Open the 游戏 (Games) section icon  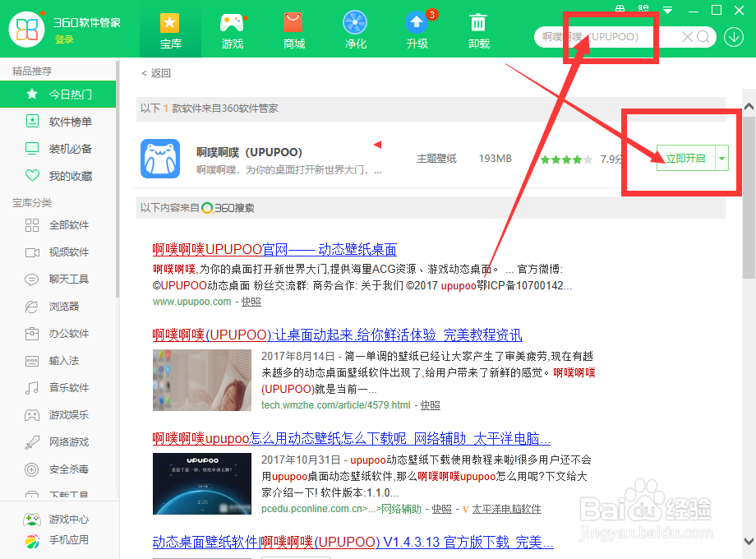(x=232, y=25)
